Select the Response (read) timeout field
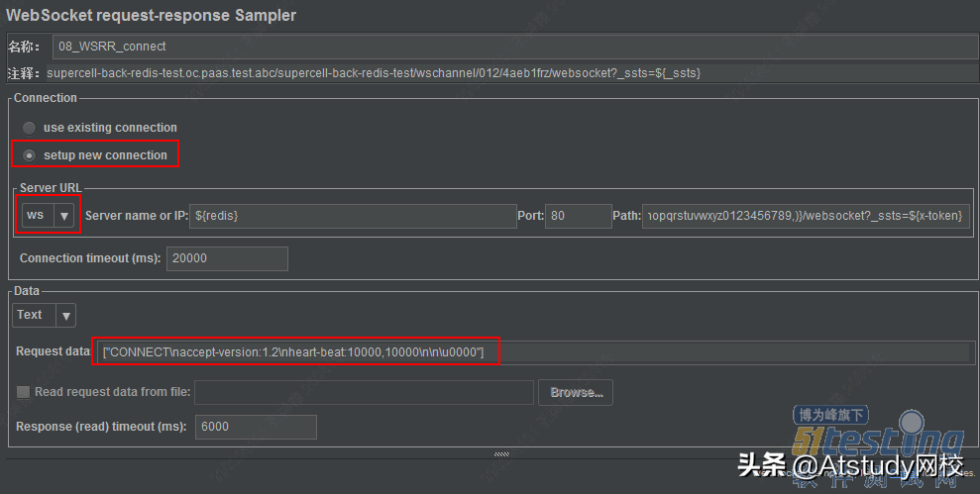Image resolution: width=980 pixels, height=494 pixels. pyautogui.click(x=255, y=427)
